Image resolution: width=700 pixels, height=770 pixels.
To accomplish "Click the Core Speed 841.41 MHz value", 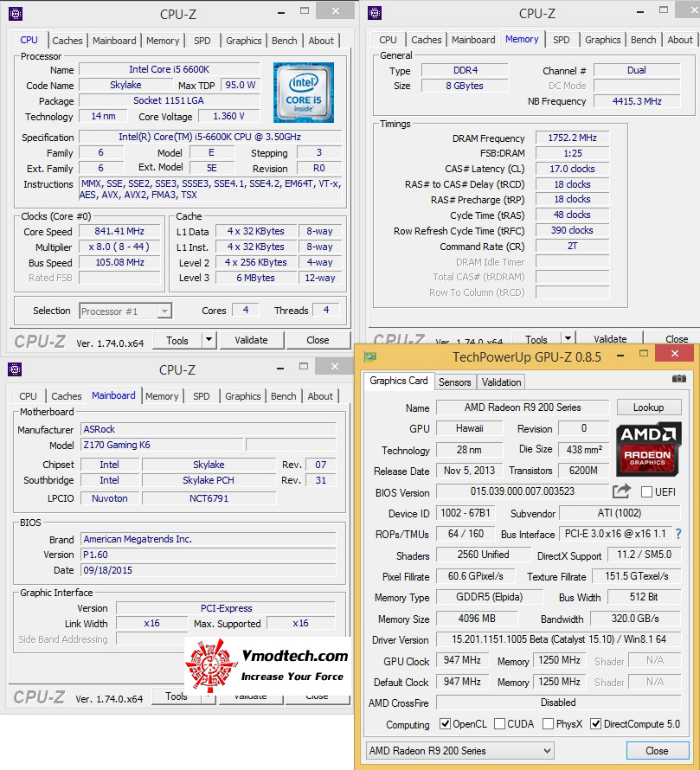I will point(119,231).
